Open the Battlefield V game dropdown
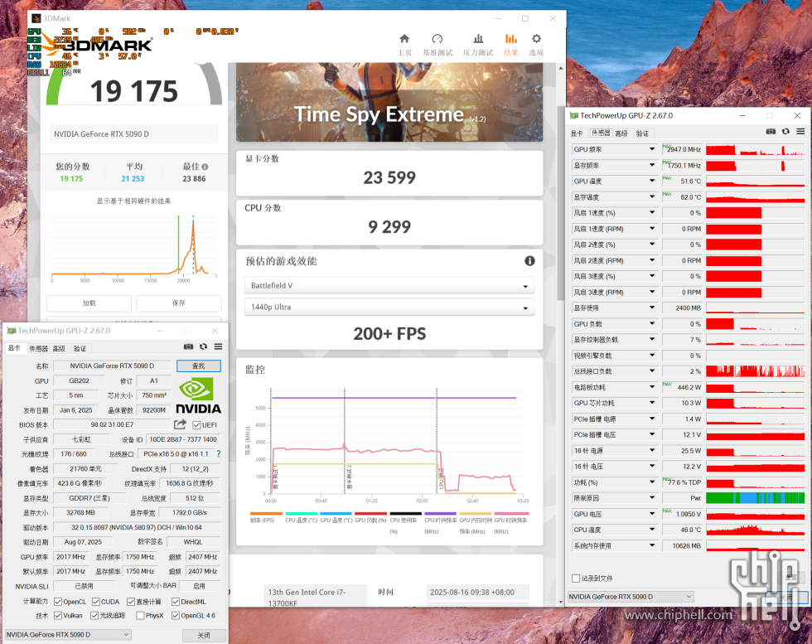This screenshot has height=644, width=812. [x=389, y=285]
